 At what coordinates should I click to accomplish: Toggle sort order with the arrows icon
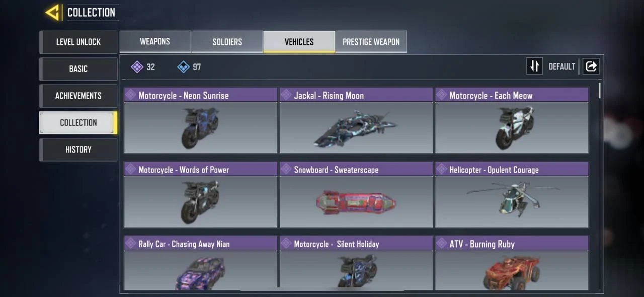tap(534, 66)
